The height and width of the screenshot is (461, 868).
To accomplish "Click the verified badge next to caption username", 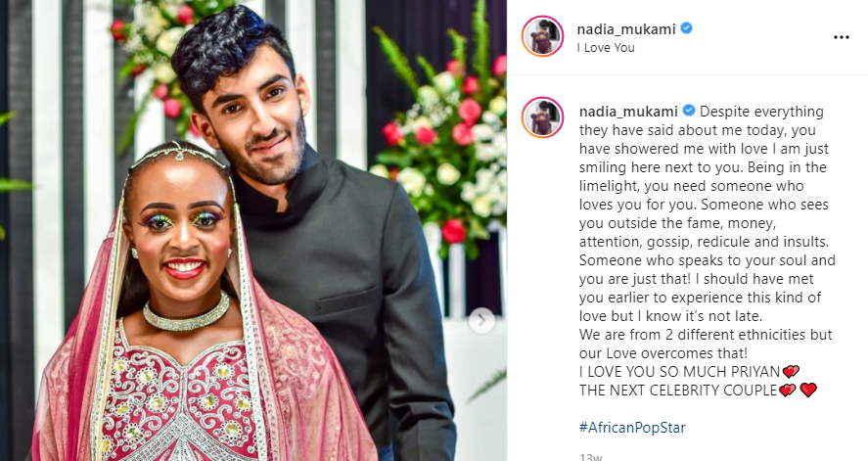I will coord(689,112).
